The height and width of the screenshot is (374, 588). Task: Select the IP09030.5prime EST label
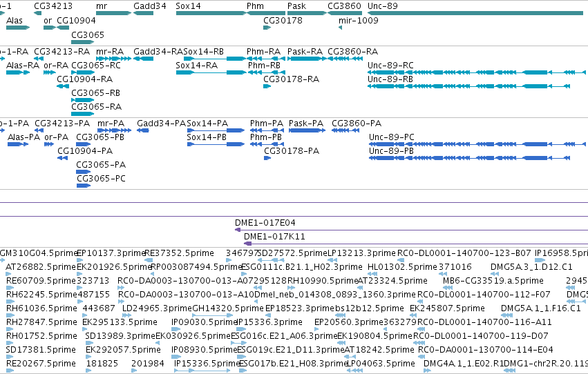(x=204, y=322)
